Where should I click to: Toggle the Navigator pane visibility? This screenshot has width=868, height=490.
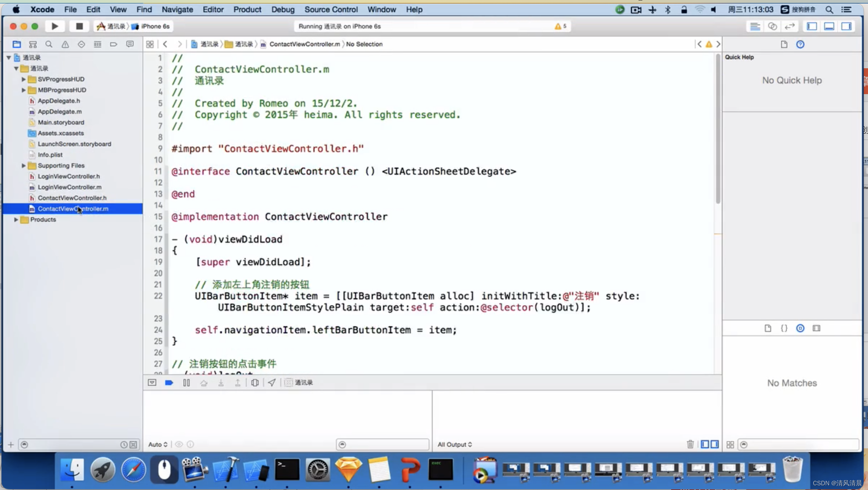coord(812,26)
